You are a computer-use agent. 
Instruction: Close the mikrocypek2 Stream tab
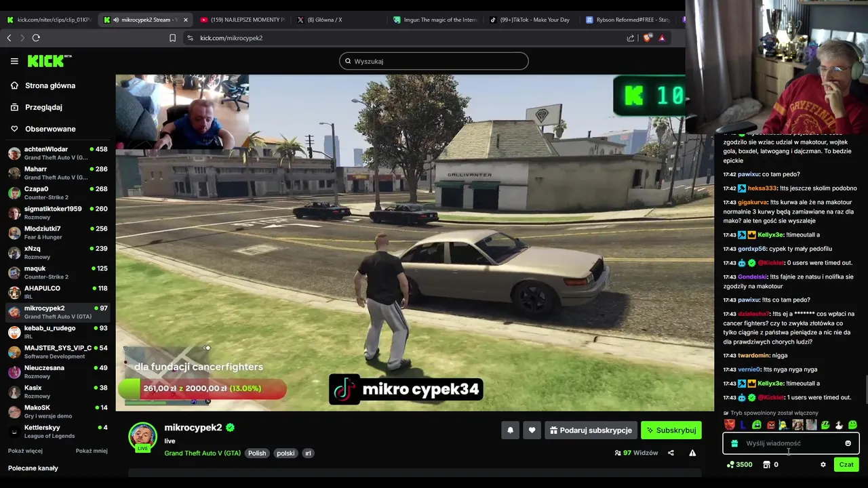[186, 20]
